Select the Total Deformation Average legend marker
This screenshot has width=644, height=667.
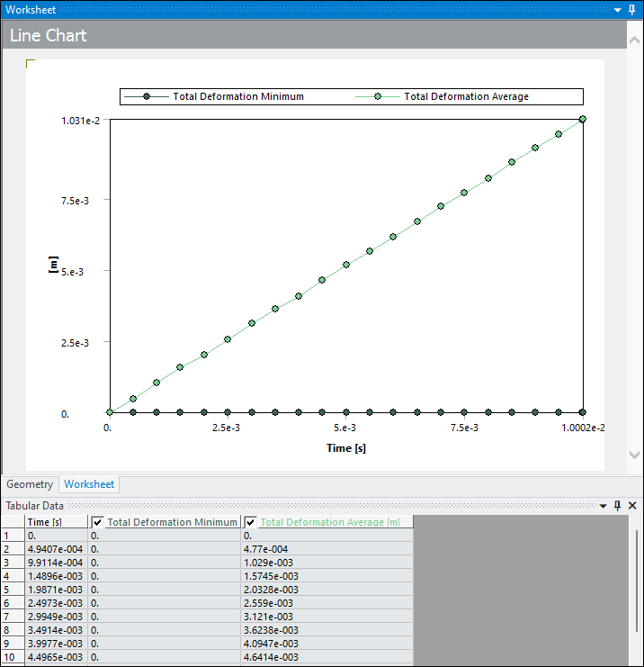378,96
